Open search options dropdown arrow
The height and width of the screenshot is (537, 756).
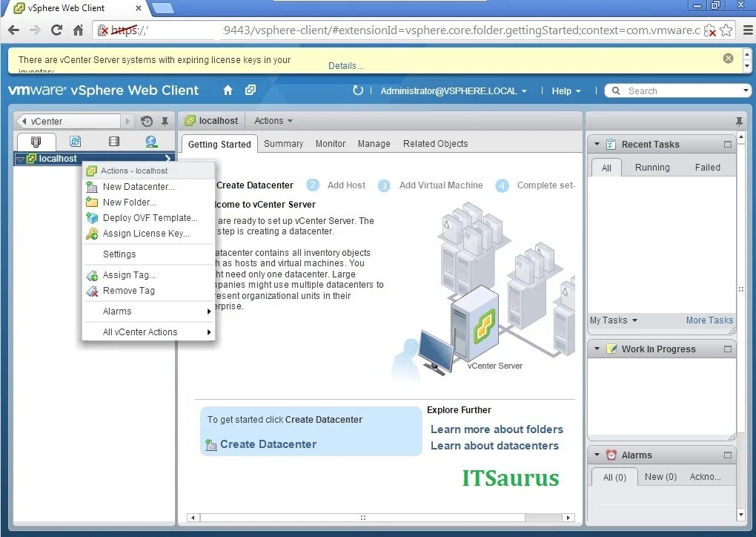point(746,90)
